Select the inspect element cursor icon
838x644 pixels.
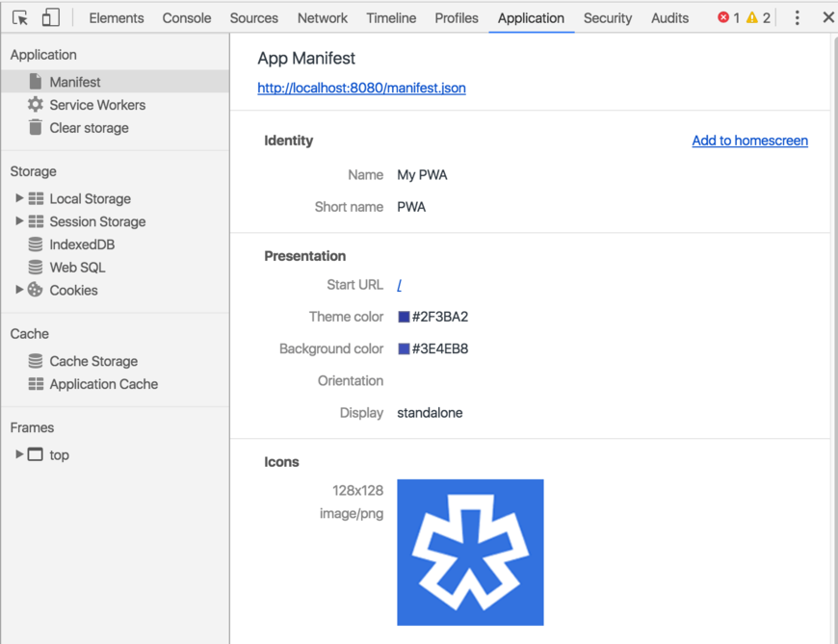[x=20, y=17]
